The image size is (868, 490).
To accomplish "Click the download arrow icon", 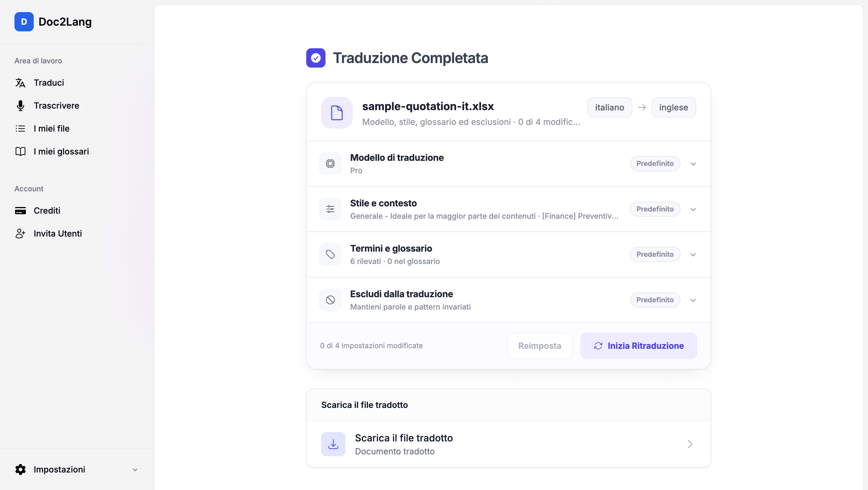I will (333, 444).
